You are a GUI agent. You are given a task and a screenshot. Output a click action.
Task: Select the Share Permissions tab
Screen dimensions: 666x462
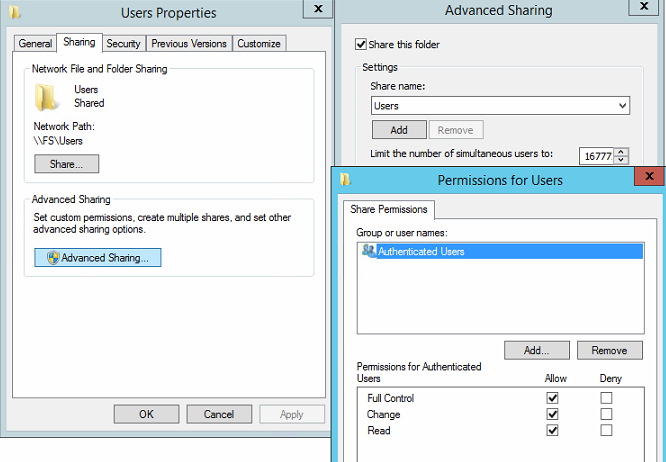pos(389,209)
